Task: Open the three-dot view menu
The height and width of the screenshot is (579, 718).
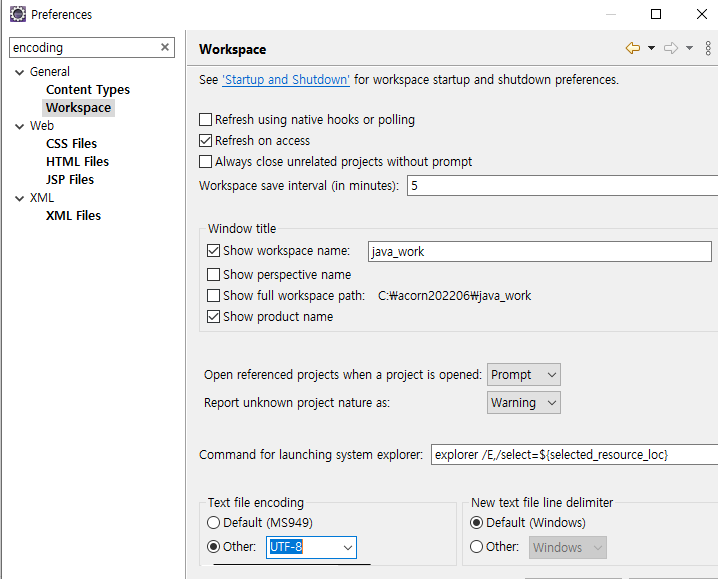Action: tap(708, 48)
